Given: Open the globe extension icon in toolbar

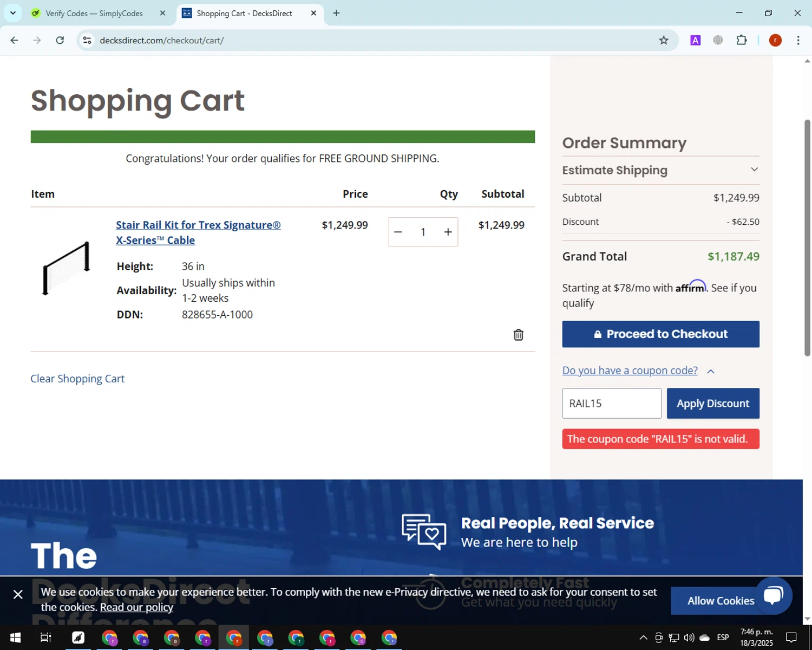Looking at the screenshot, I should point(718,40).
